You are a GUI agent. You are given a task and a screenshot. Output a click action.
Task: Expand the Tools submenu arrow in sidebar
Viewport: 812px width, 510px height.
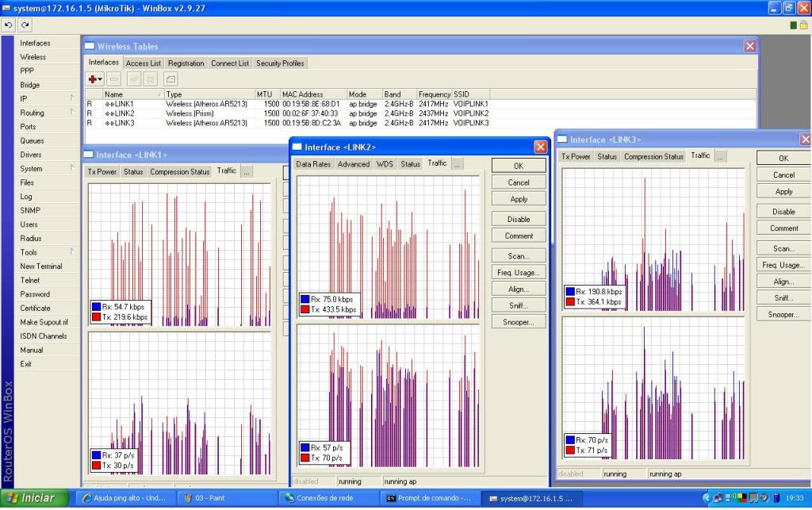72,251
